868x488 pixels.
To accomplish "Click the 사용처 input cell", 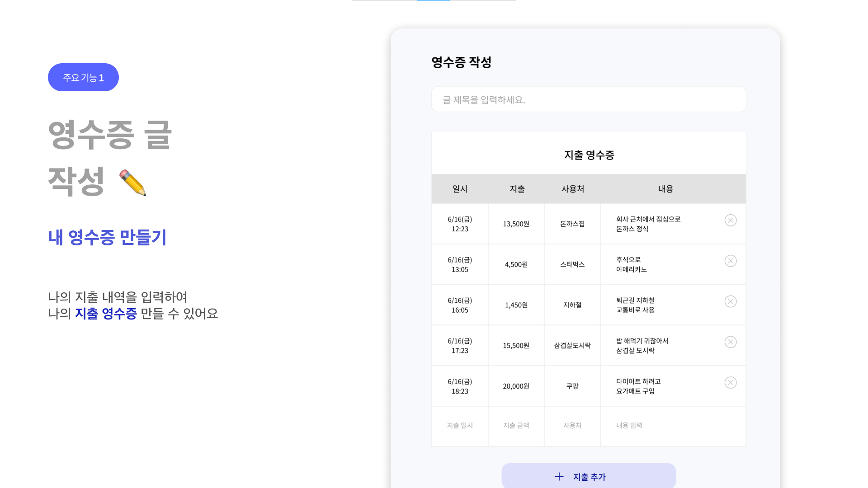I will [572, 425].
